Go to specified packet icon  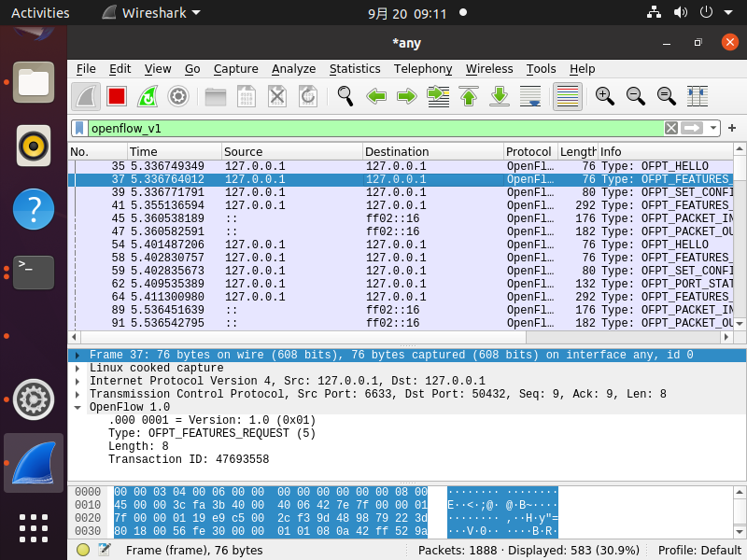click(x=438, y=97)
